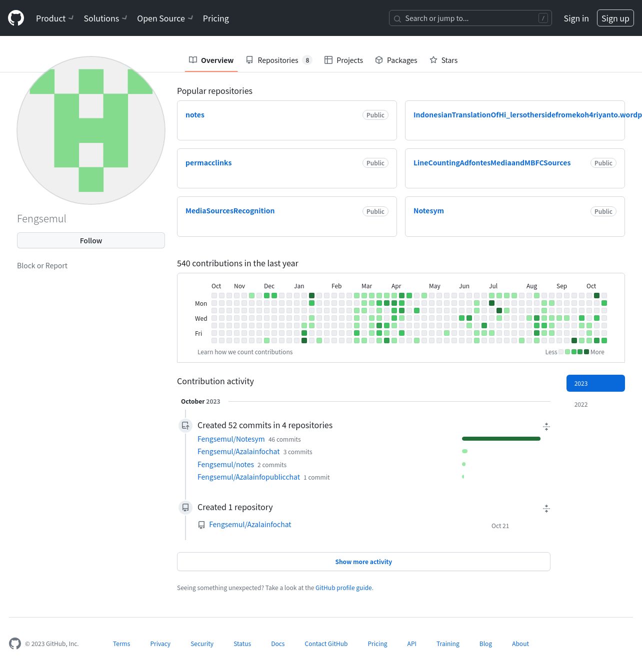Screen dimensions: 642x672
Task: Click the Sign in link
Action: (x=576, y=18)
